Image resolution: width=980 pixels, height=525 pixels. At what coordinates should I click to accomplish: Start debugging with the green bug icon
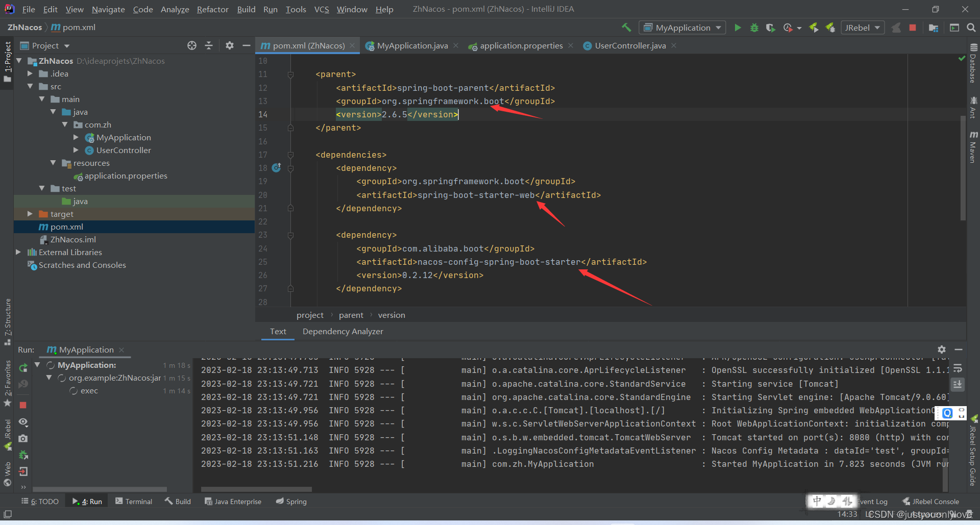(x=754, y=28)
